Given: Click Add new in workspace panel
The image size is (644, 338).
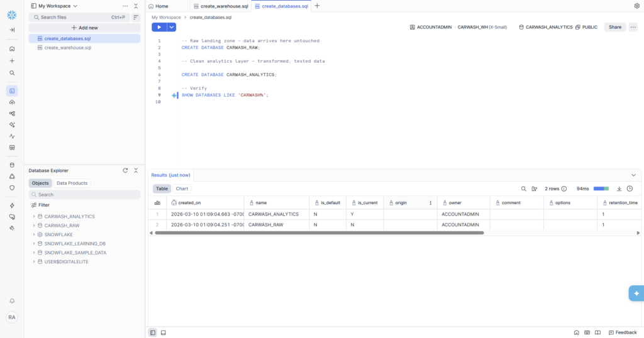Looking at the screenshot, I should (84, 28).
